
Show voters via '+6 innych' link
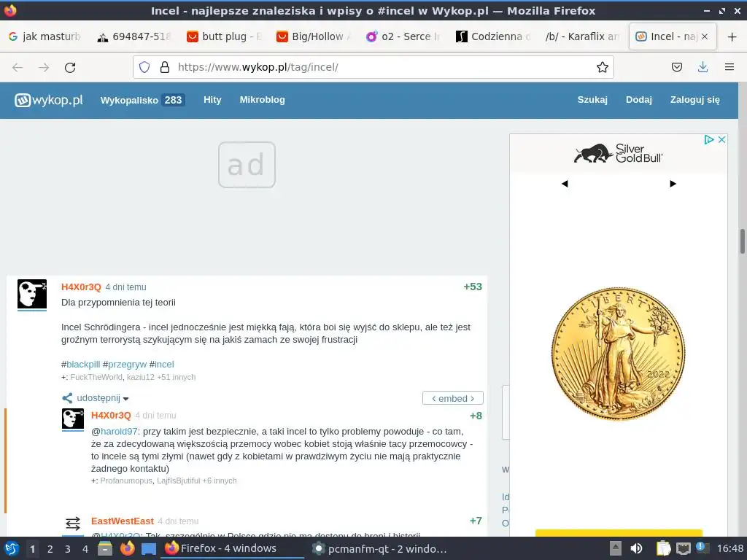pos(220,481)
